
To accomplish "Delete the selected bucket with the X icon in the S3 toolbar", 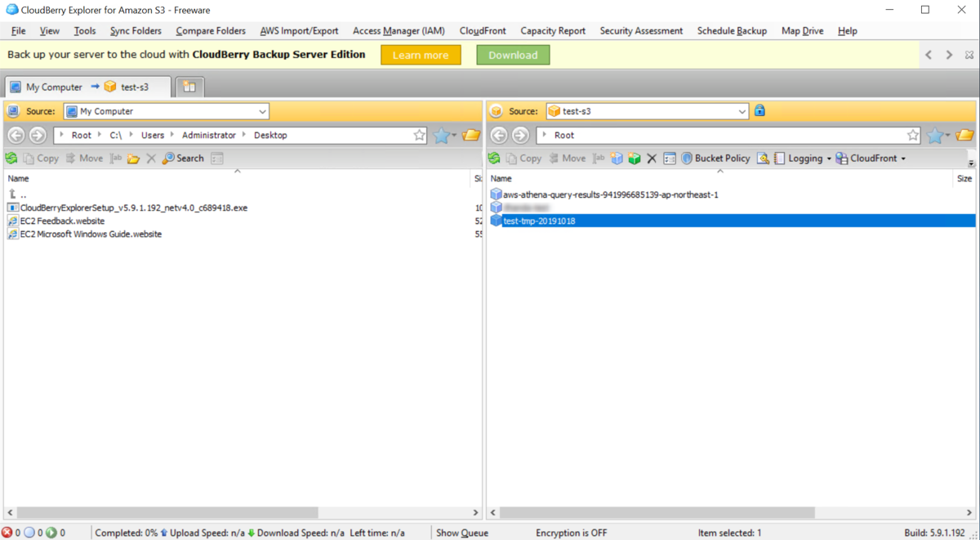I will [x=652, y=158].
